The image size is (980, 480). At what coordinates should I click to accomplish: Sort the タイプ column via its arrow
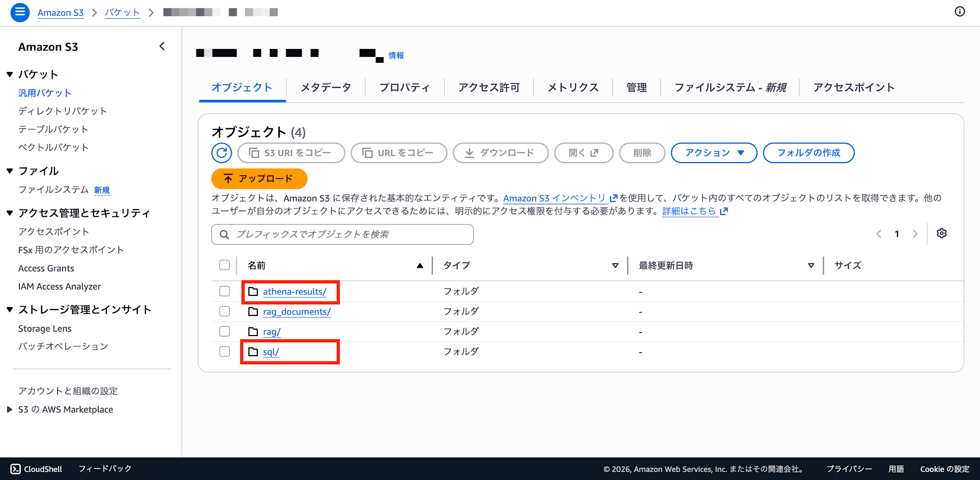click(x=615, y=265)
